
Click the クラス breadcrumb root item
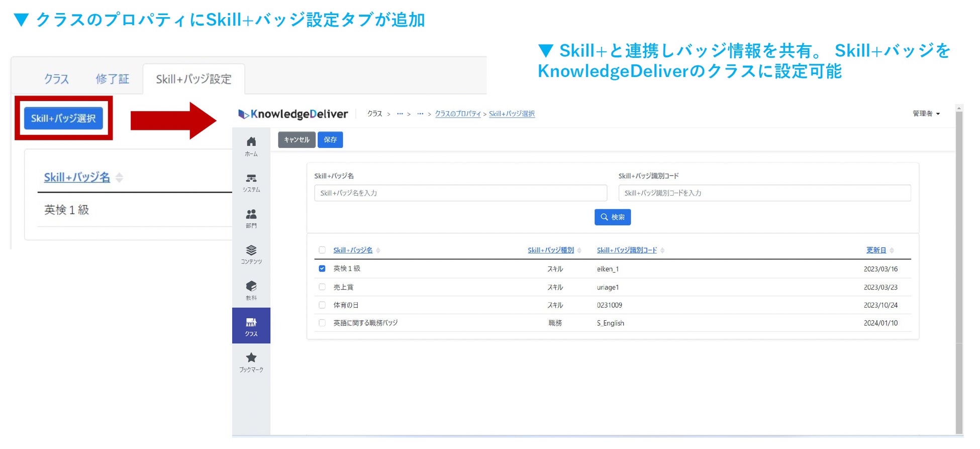coord(374,114)
